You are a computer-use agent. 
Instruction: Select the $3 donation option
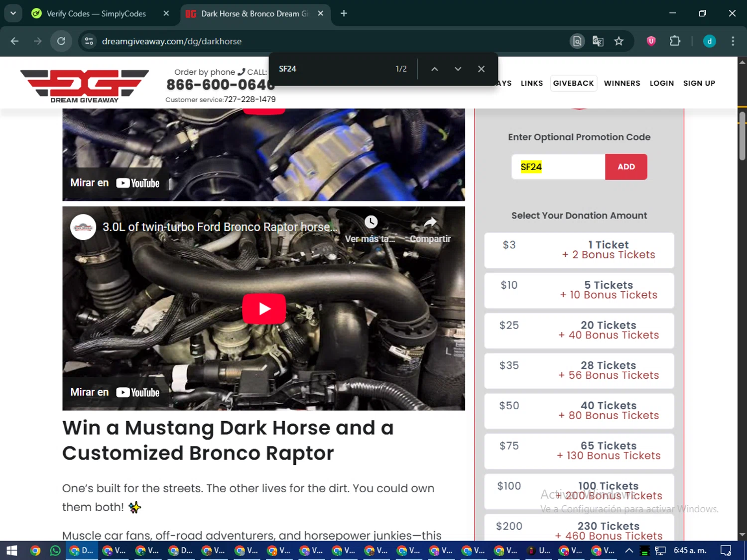[x=579, y=250]
